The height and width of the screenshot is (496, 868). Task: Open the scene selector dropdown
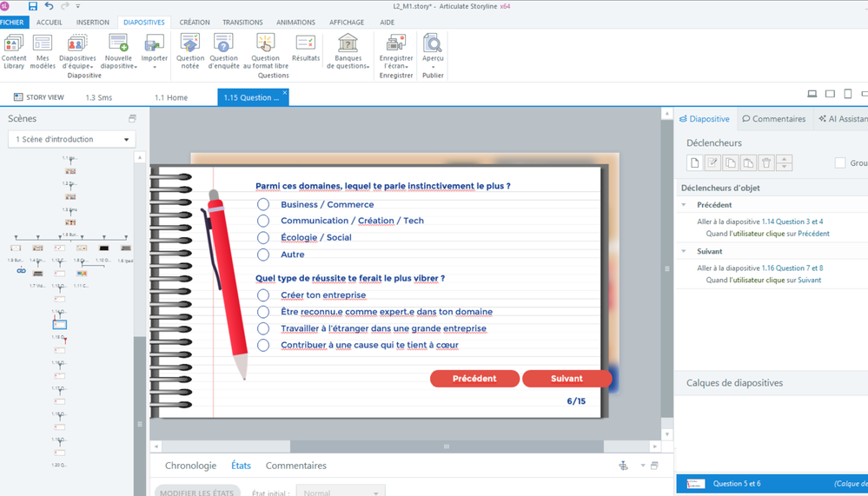pos(71,139)
